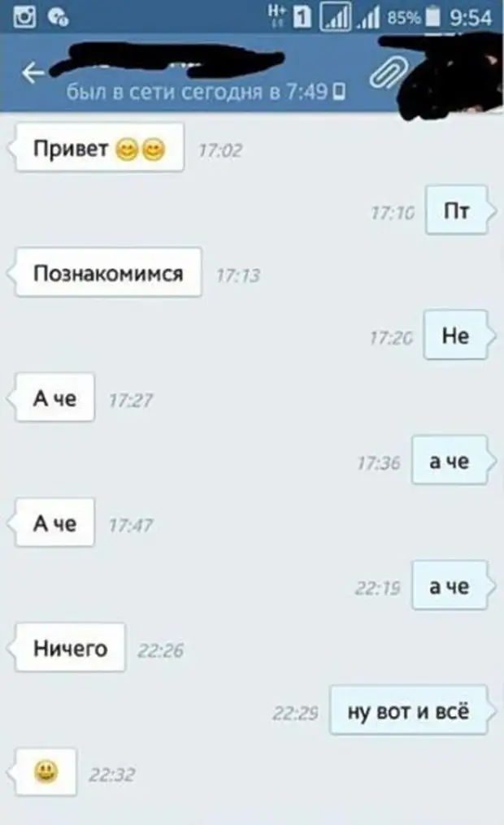Select the 'Ничего' message bubble

[71, 648]
